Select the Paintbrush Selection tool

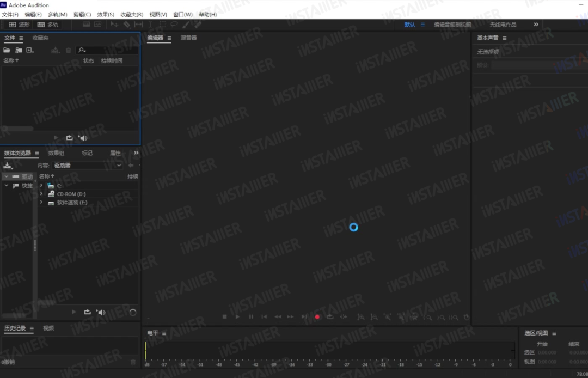[186, 25]
